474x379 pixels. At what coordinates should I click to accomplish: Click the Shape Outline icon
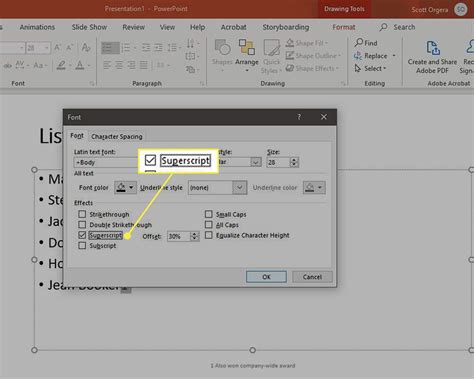tap(290, 56)
